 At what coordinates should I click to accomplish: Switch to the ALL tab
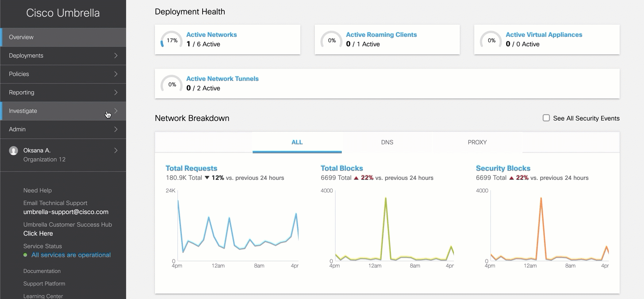click(x=297, y=143)
